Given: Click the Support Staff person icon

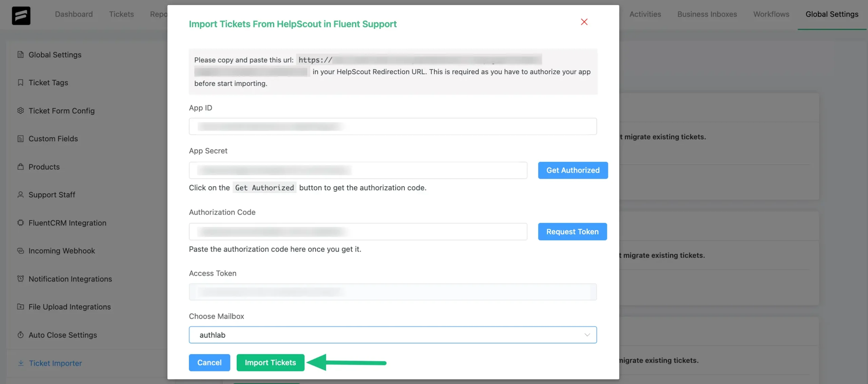Looking at the screenshot, I should tap(21, 195).
